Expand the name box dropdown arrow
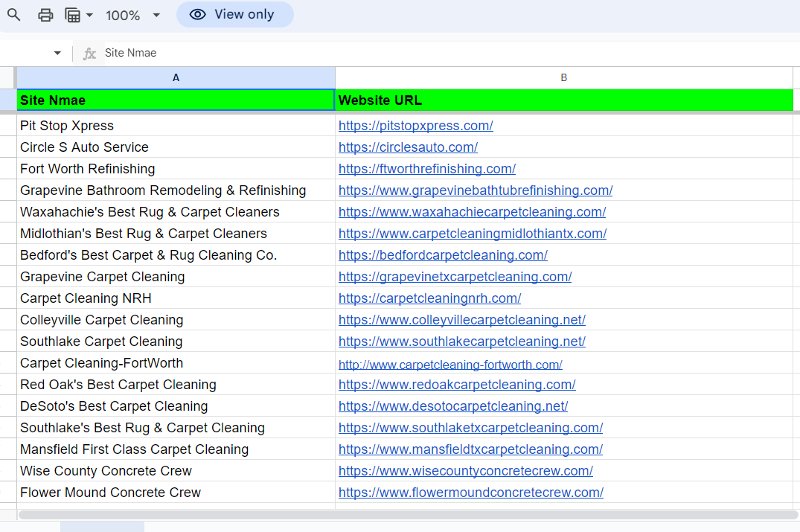The width and height of the screenshot is (800, 532). tap(57, 53)
